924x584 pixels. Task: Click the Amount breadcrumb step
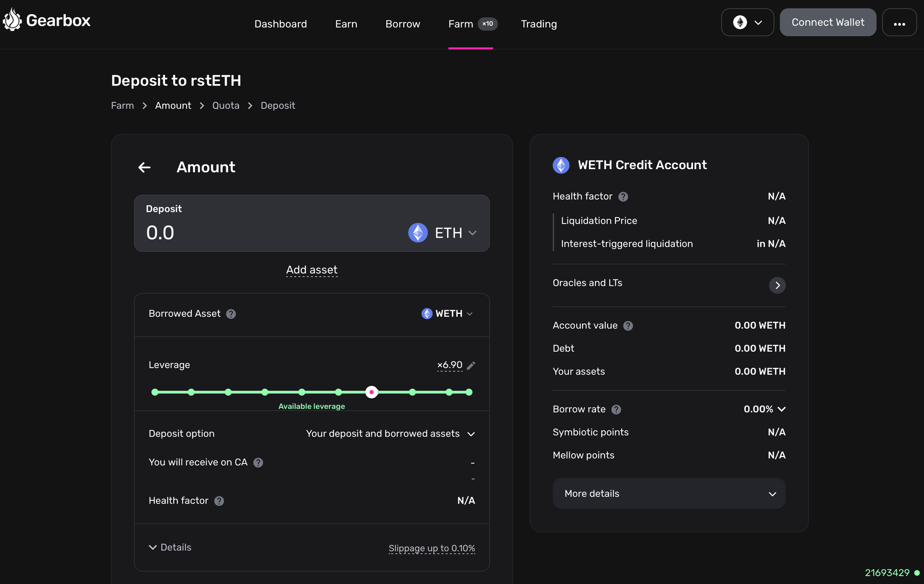pyautogui.click(x=173, y=105)
